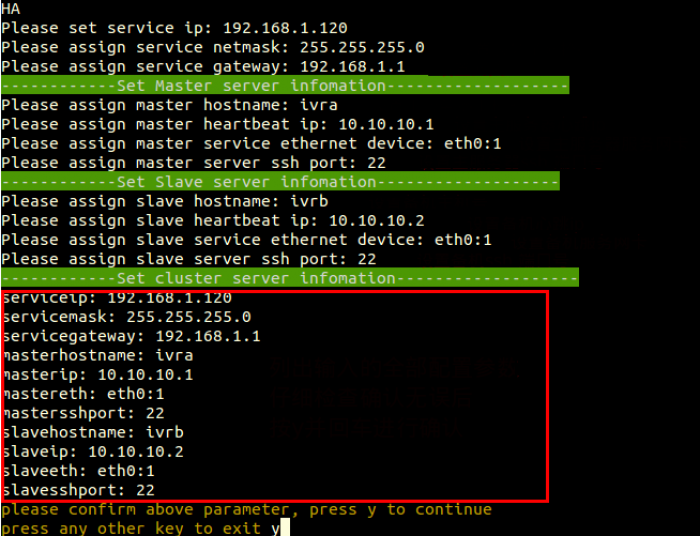This screenshot has width=700, height=536.
Task: Place cursor at the typed y input
Action: click(x=275, y=528)
